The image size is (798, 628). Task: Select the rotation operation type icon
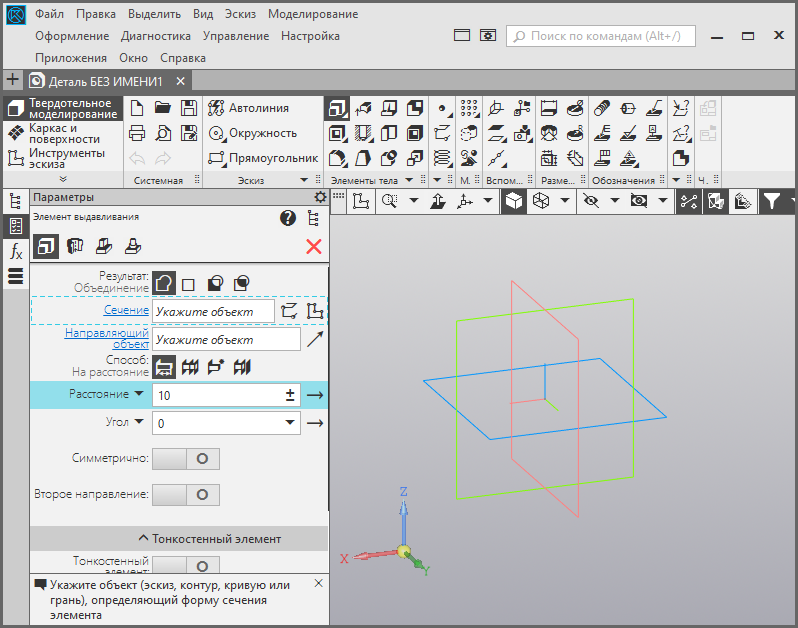[x=75, y=247]
